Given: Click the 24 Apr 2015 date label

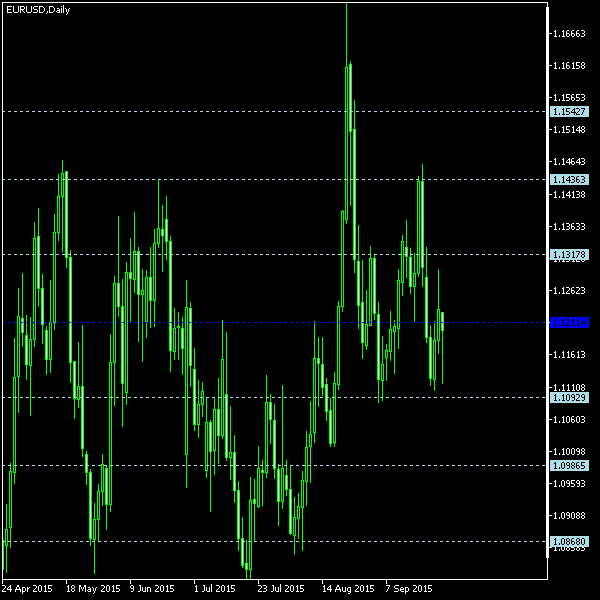Looking at the screenshot, I should [x=27, y=589].
